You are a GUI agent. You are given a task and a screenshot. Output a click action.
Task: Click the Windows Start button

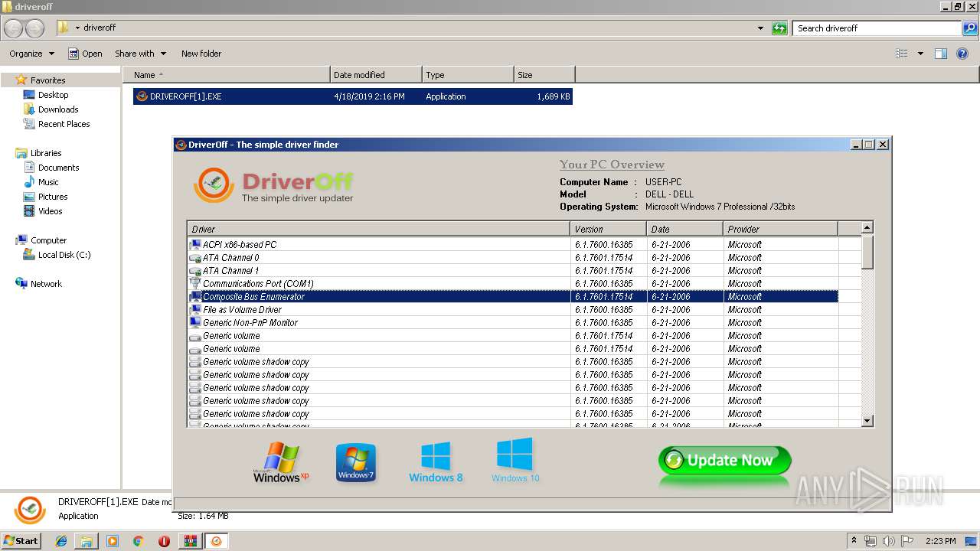[x=21, y=540]
